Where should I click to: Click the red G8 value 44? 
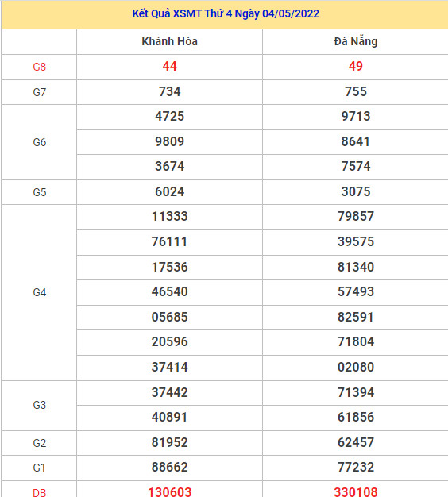[170, 66]
